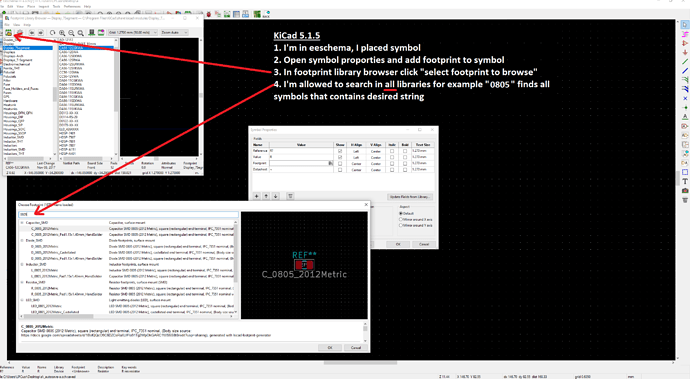Click the Back import footprint fields icon

[x=266, y=15]
